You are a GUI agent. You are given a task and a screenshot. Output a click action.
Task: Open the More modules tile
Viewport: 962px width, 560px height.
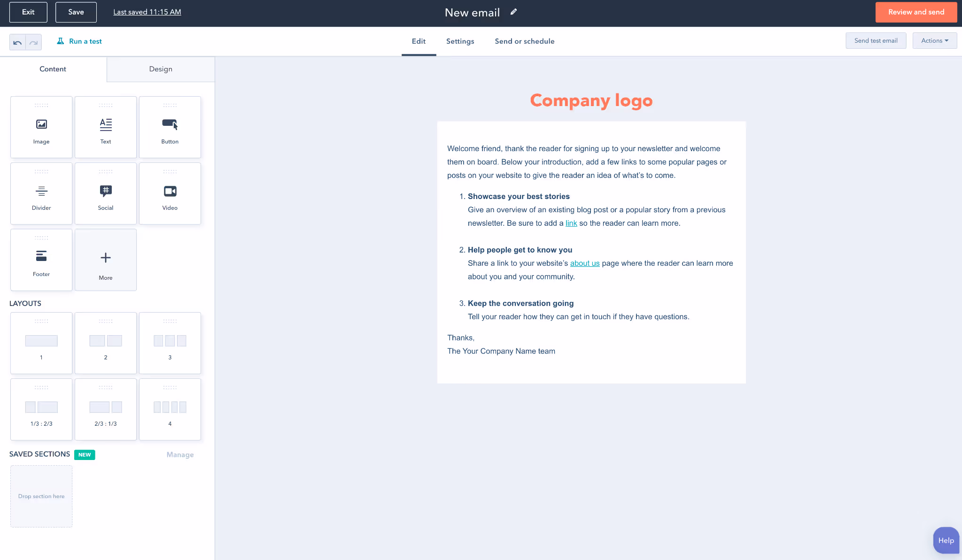[106, 260]
